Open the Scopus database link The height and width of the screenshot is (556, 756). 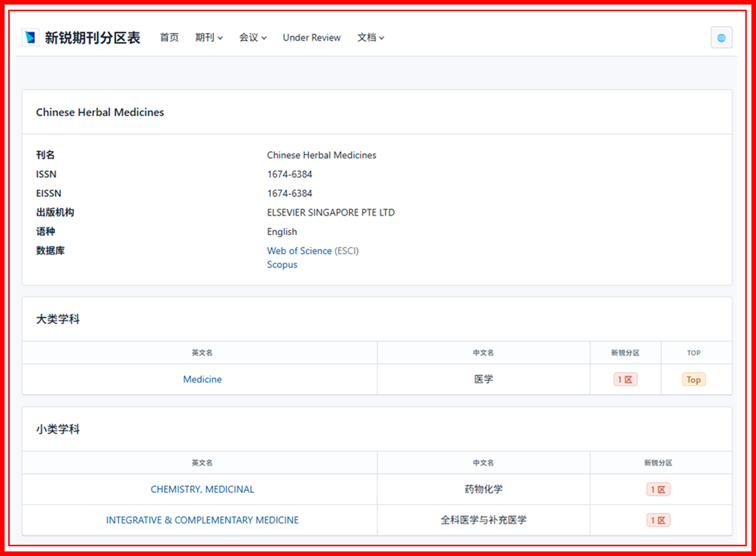tap(282, 264)
